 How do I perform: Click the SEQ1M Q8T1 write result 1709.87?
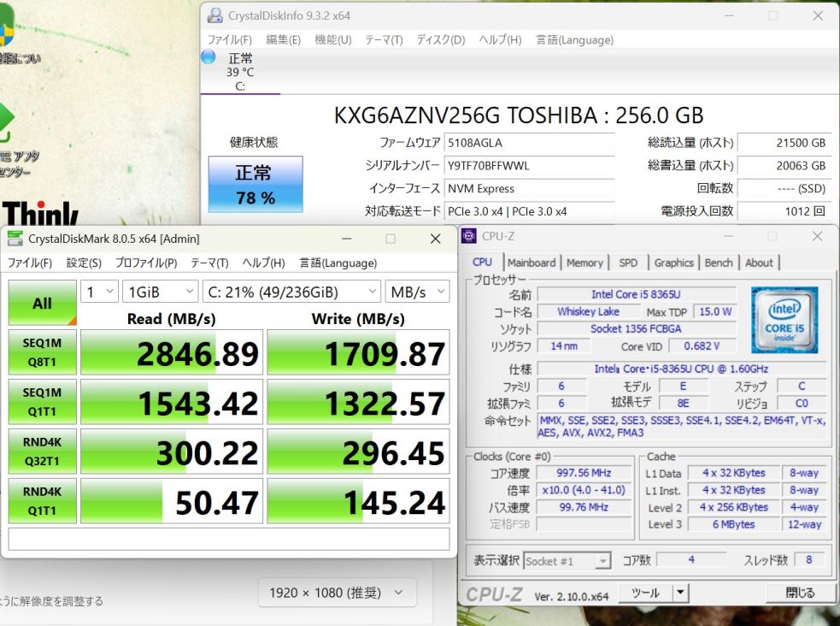coord(358,352)
